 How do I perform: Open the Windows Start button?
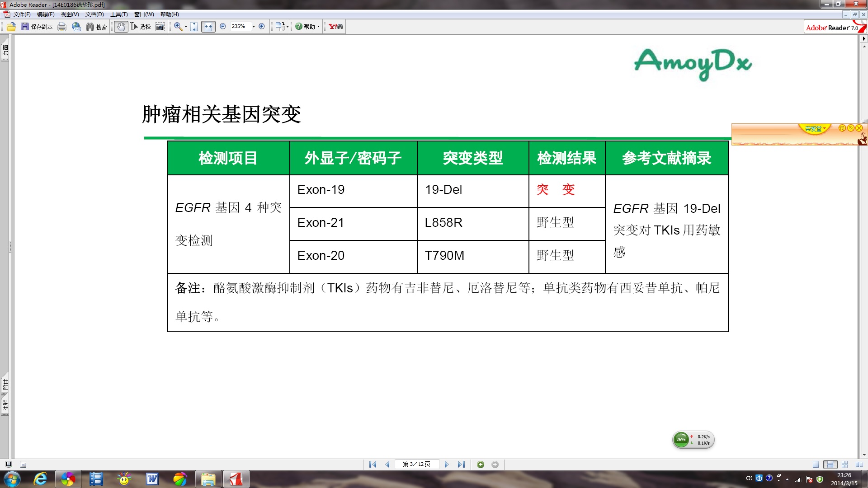[12, 479]
